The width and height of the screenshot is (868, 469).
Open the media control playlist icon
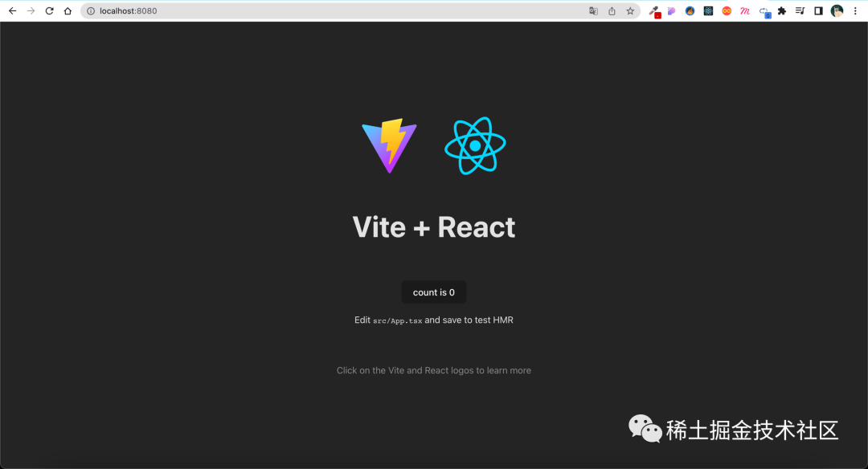pos(800,10)
